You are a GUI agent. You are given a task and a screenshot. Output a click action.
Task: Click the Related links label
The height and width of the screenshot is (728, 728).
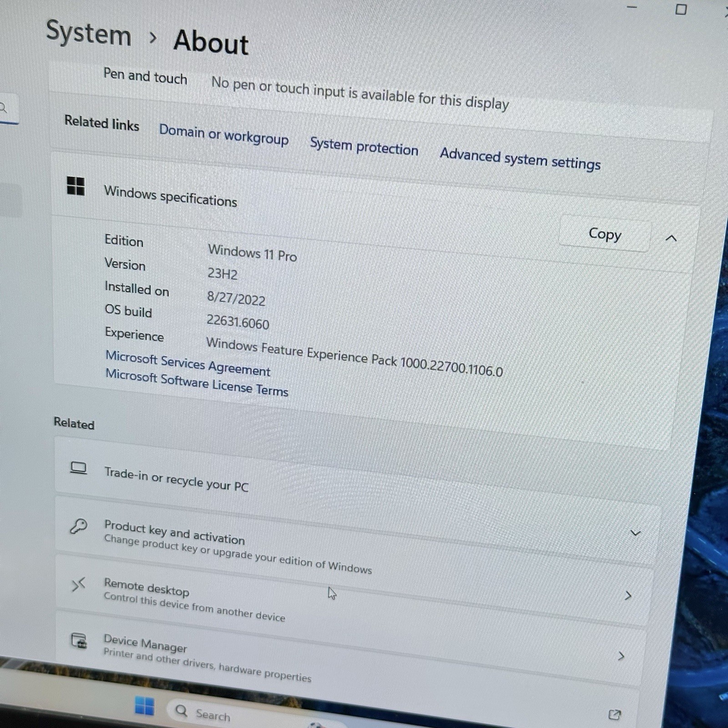102,123
